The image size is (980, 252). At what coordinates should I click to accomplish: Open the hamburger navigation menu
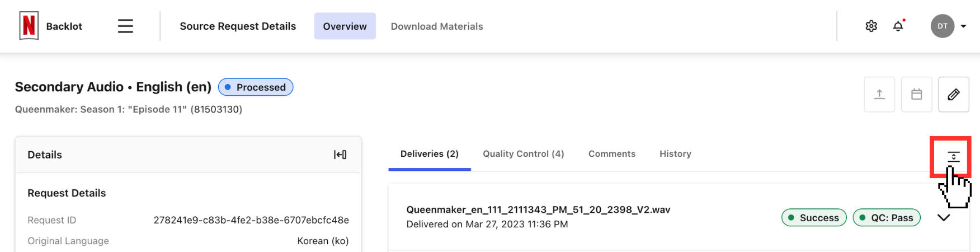click(x=125, y=26)
